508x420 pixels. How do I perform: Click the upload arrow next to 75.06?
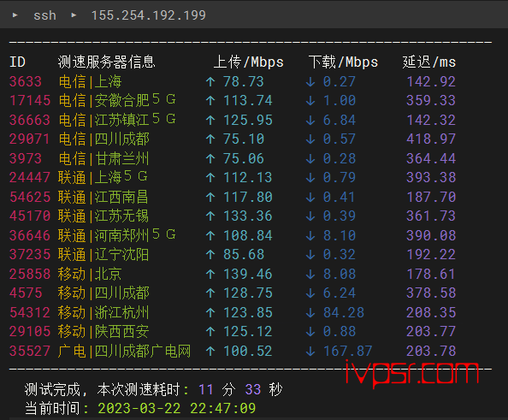(x=210, y=158)
